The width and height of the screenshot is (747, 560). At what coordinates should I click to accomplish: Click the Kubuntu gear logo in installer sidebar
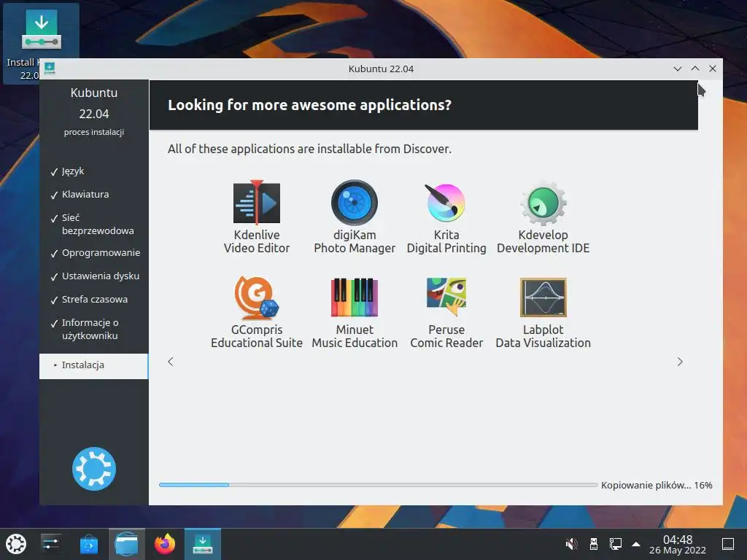94,469
